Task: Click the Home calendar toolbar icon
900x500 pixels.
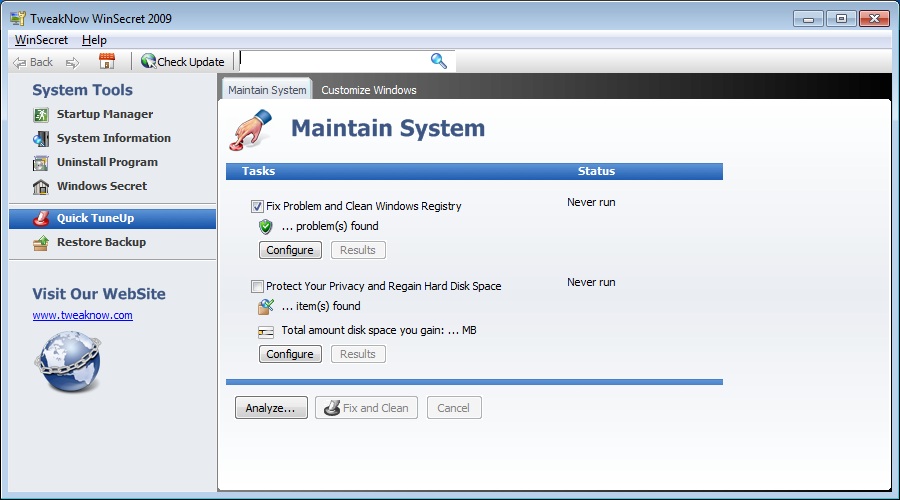Action: (107, 61)
